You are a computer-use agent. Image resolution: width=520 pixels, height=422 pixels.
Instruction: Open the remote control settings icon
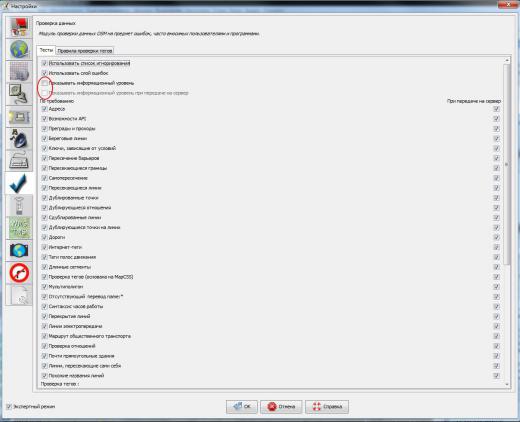(19, 206)
